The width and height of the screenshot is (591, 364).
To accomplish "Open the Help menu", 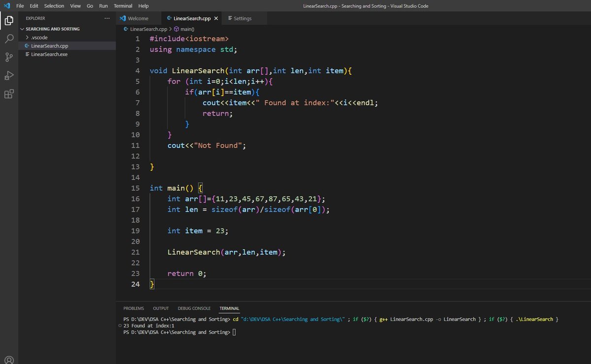I will (143, 6).
